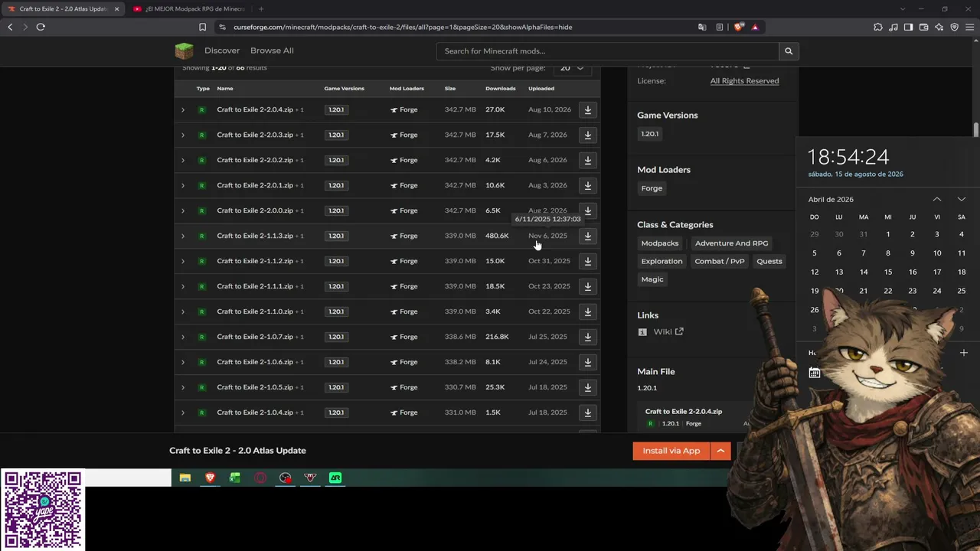
Task: Open File Explorer from the taskbar
Action: coord(185,478)
